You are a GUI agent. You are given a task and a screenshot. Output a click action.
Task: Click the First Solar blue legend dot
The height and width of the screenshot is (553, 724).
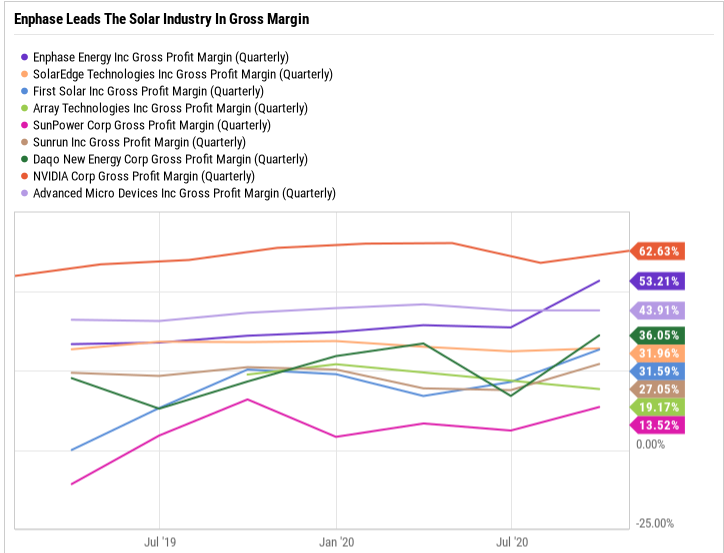click(x=24, y=91)
